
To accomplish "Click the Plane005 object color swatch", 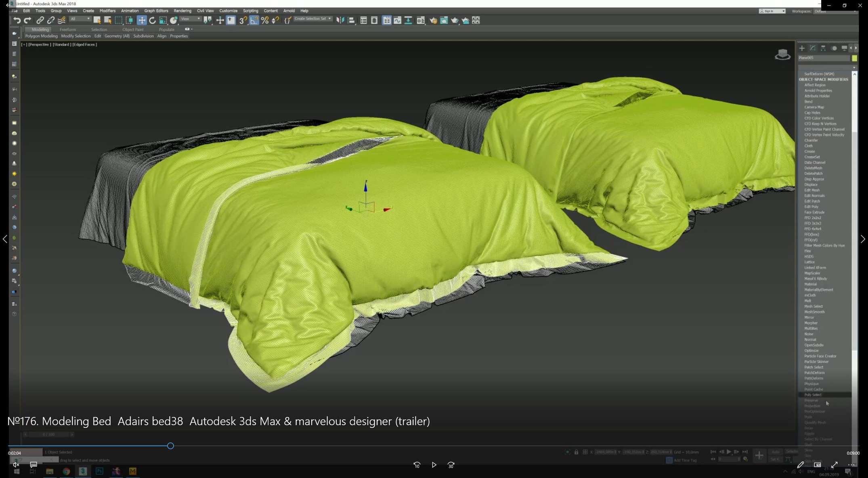I will coord(854,58).
